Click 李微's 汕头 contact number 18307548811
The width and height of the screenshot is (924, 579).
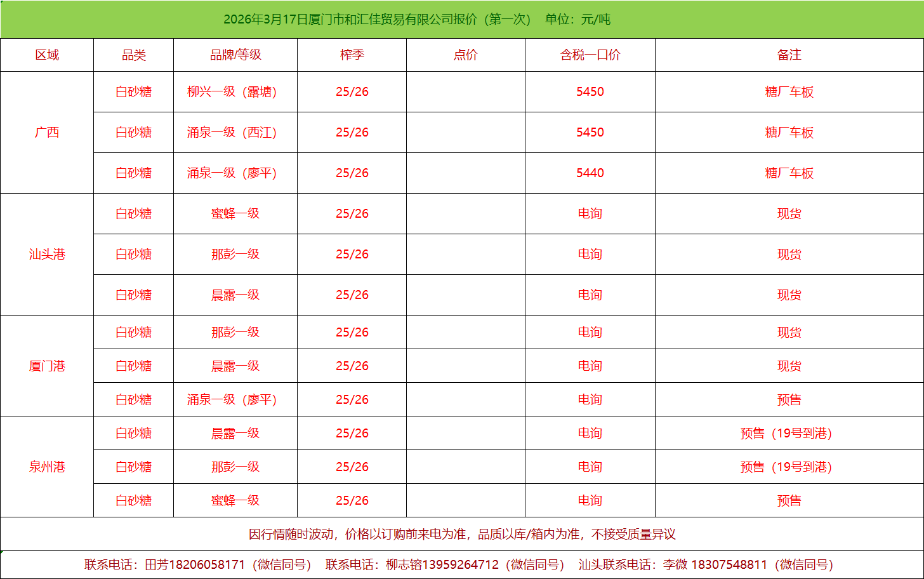click(x=729, y=565)
